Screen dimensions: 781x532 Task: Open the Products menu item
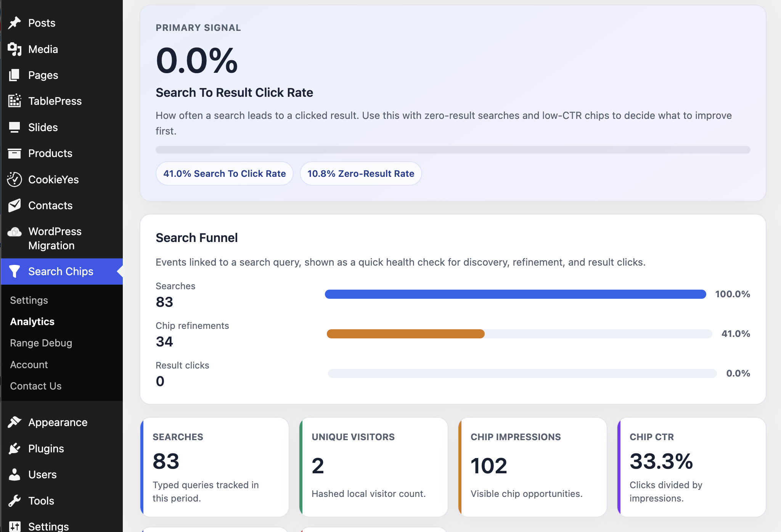coord(61,153)
